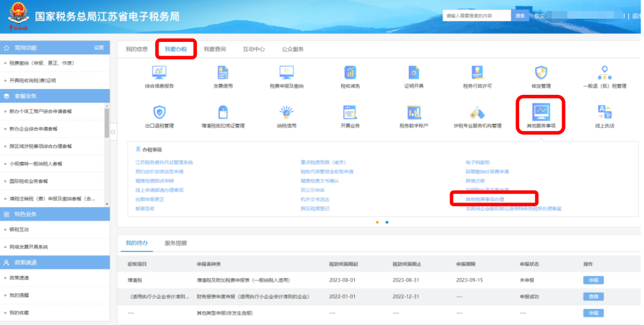Collapse the left sidebar with double-chevron handle
The height and width of the screenshot is (325, 644).
pos(113,132)
